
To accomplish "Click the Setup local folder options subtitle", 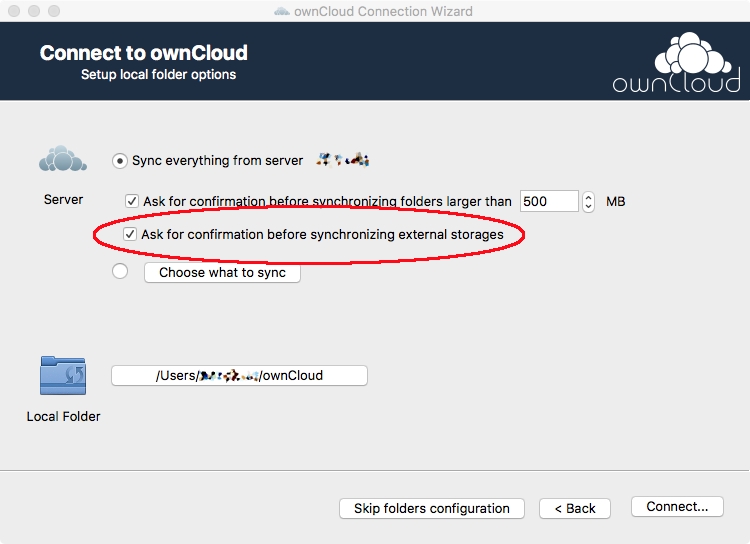I will coord(158,75).
